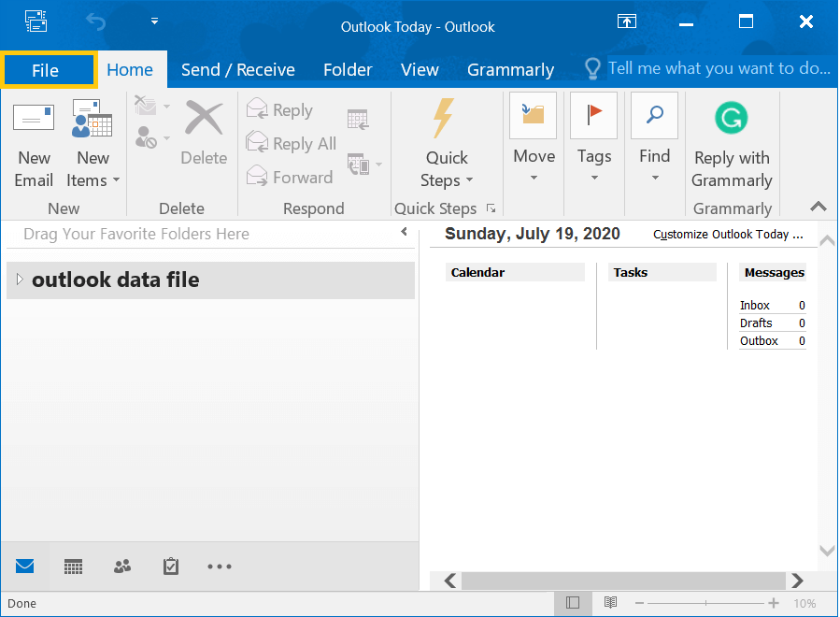Select outlook data file folder
This screenshot has width=840, height=617.
210,280
